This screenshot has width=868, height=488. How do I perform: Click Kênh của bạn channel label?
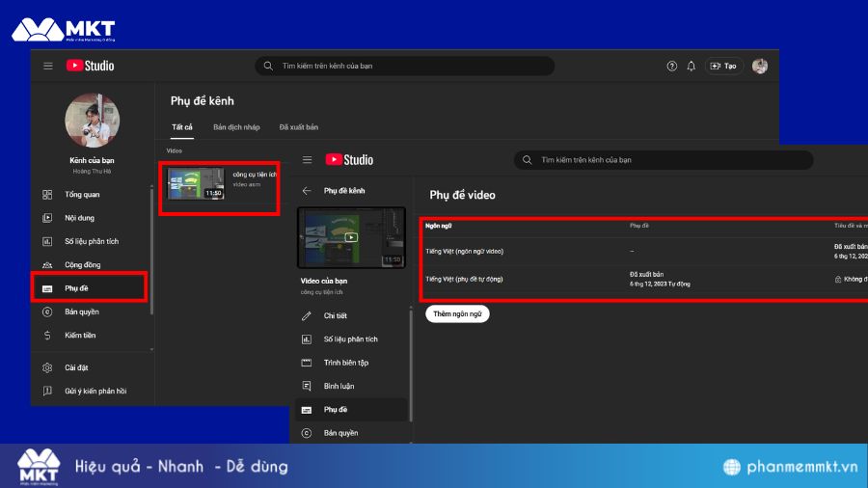tap(92, 160)
